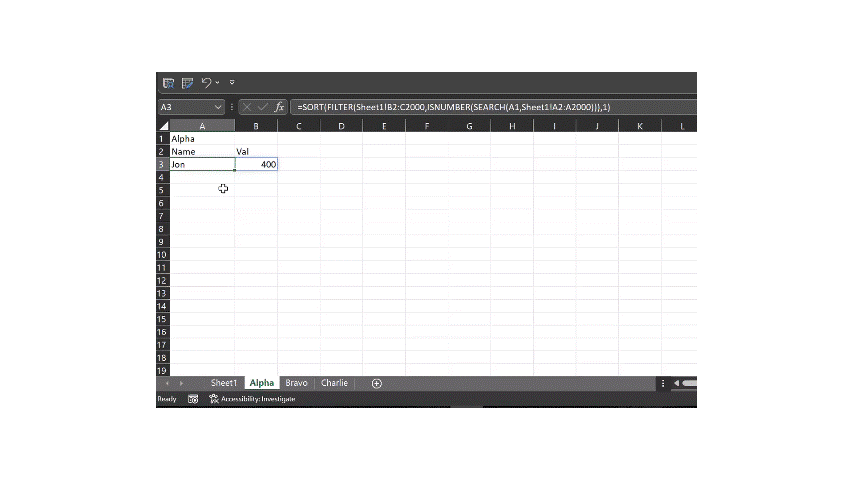Select the Alpha sheet tab

click(262, 383)
